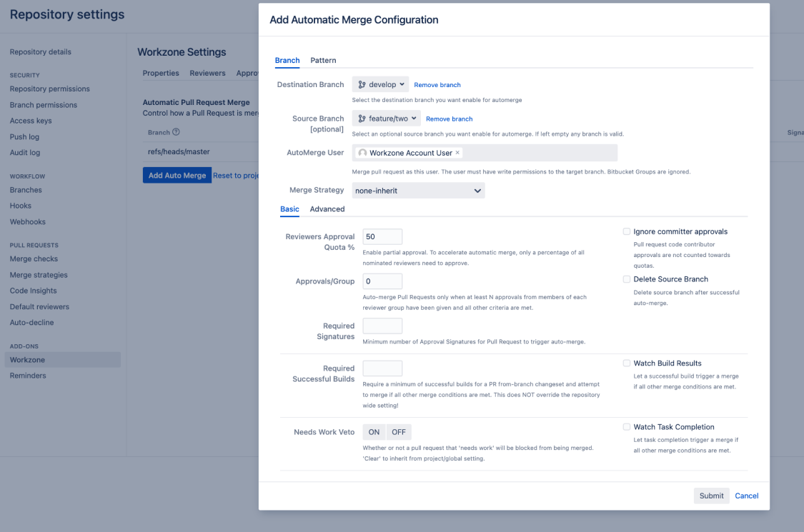Focus the Required Successful Builds field
Screen dimensions: 804x532
[382, 368]
